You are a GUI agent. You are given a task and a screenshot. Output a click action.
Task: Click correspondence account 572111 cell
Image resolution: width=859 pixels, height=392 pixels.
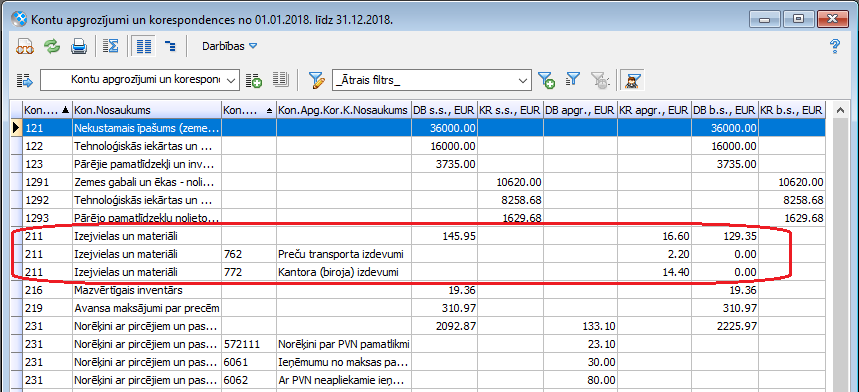[249, 344]
